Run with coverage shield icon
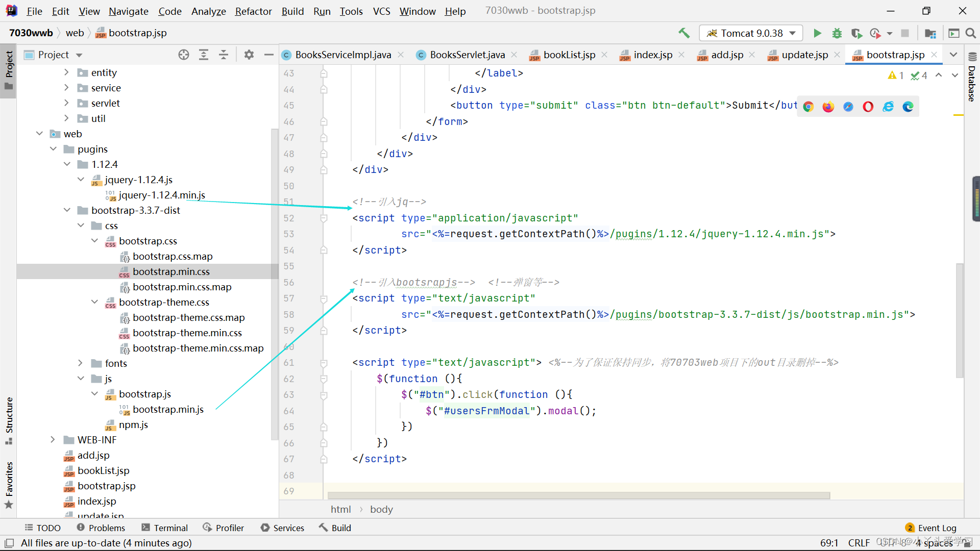 [856, 33]
